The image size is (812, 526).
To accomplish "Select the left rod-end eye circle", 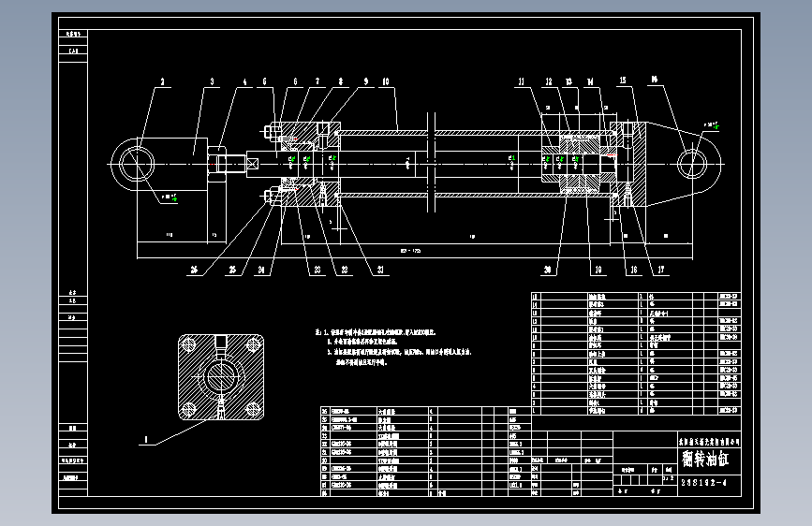I will pos(137,164).
